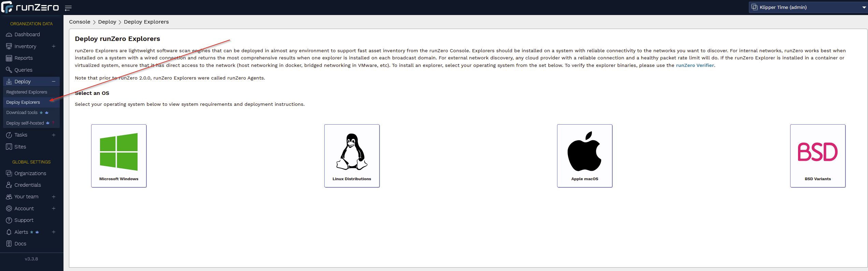868x271 pixels.
Task: Open the Queries page label
Action: pos(23,70)
